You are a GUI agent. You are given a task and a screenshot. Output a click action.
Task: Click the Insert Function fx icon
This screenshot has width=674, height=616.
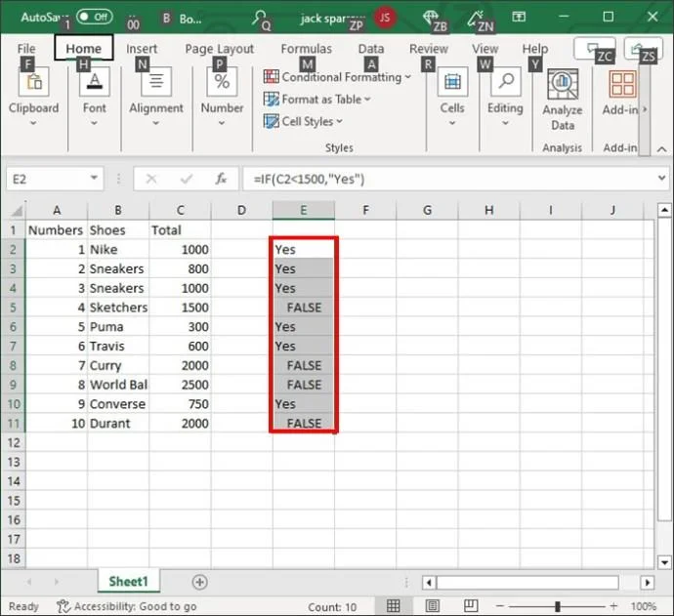point(221,179)
